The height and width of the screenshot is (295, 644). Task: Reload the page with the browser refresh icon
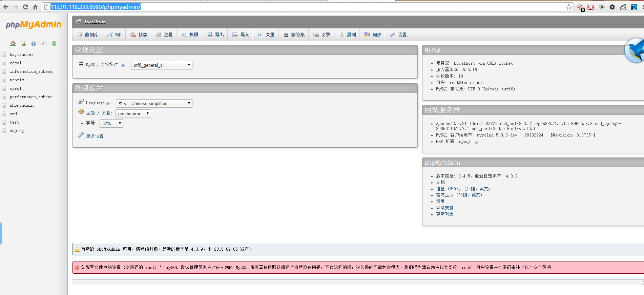click(x=25, y=7)
